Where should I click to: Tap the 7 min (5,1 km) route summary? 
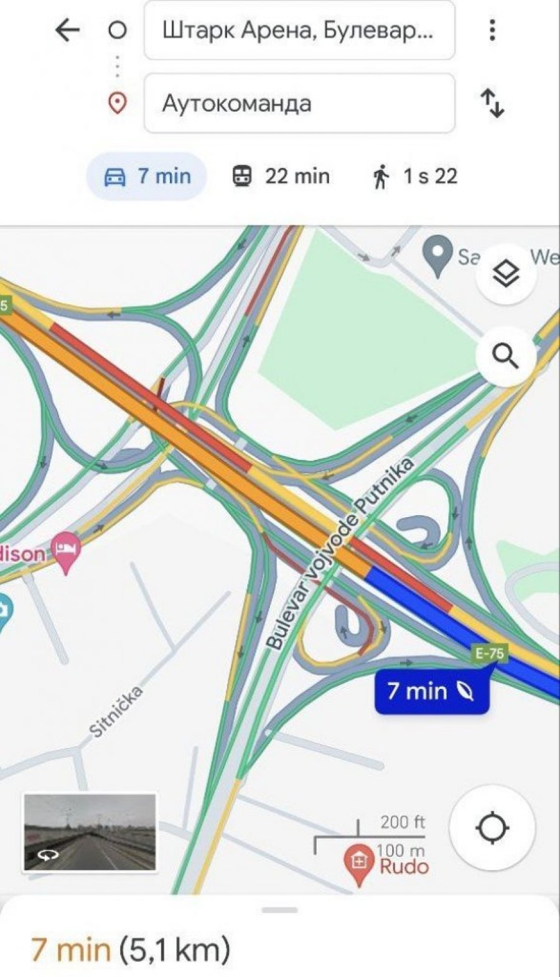(131, 950)
